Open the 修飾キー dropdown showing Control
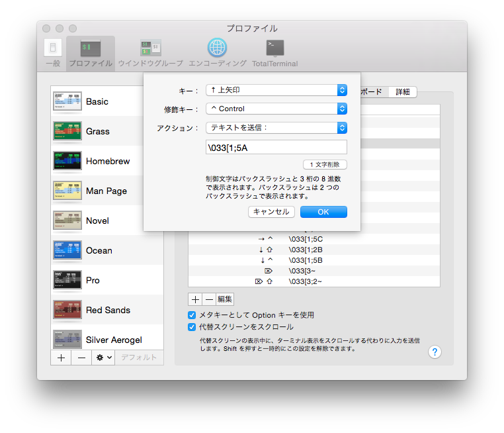Image resolution: width=504 pixels, height=433 pixels. [x=276, y=109]
